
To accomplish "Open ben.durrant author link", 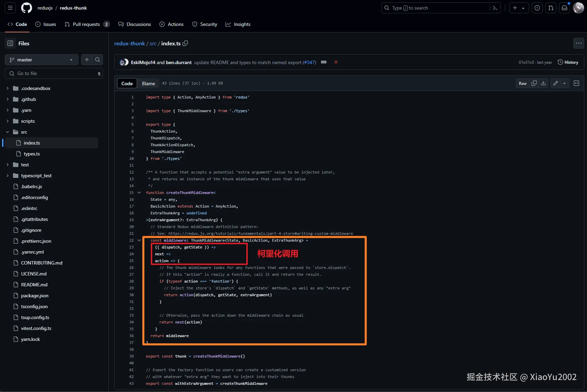I will (179, 62).
